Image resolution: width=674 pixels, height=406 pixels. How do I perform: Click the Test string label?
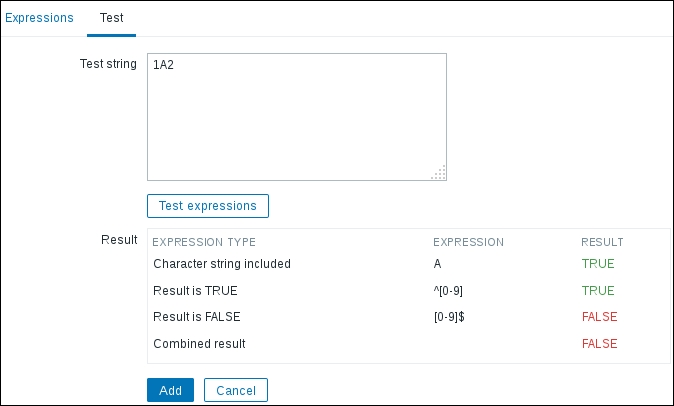(x=107, y=64)
